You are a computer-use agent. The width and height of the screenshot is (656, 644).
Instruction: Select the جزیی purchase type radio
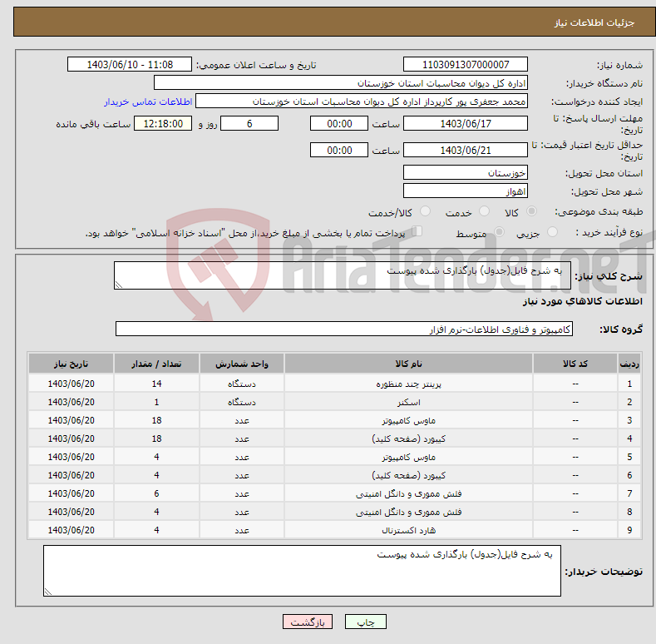pos(553,232)
